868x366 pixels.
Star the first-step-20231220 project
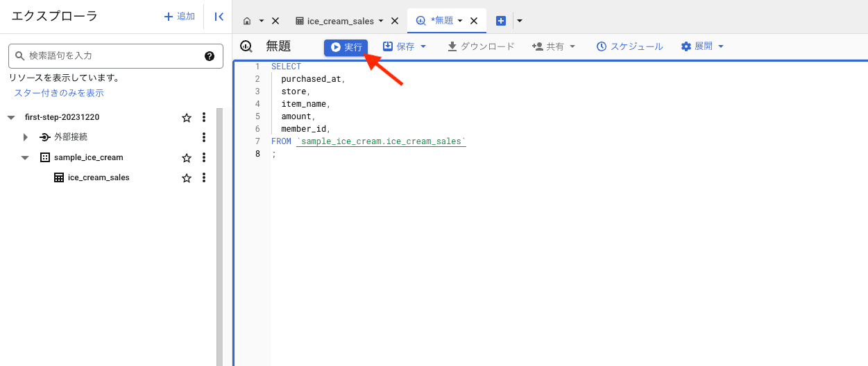[x=187, y=118]
